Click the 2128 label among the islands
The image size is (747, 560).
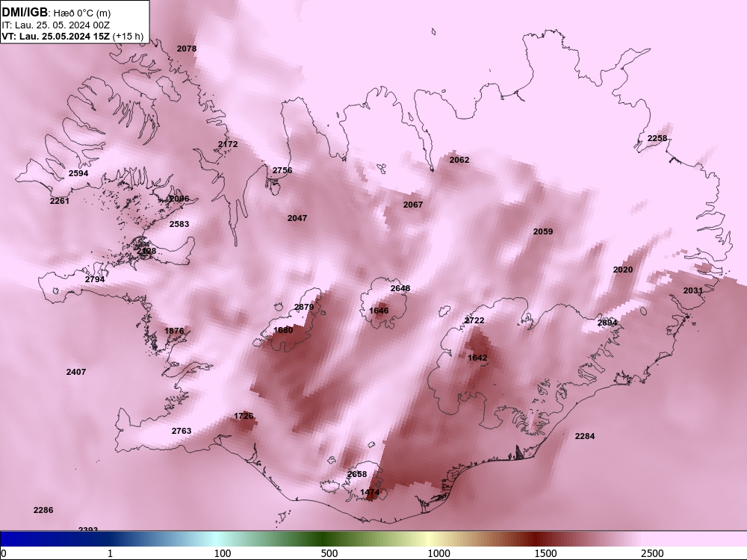146,251
